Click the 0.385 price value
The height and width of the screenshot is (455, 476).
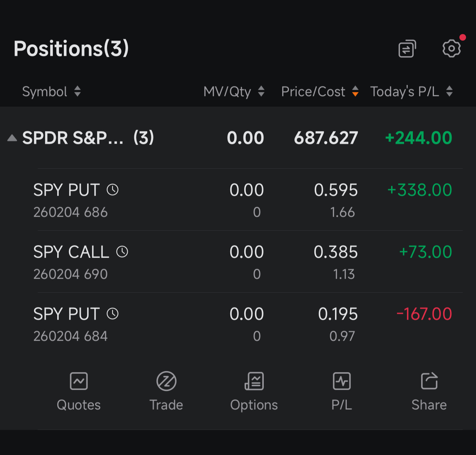click(336, 252)
